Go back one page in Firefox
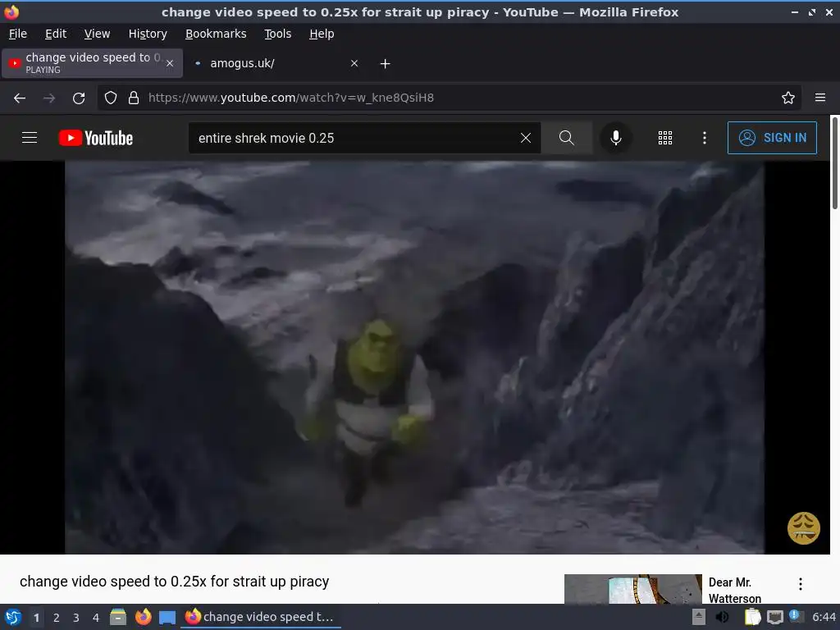840x630 pixels. [x=20, y=98]
